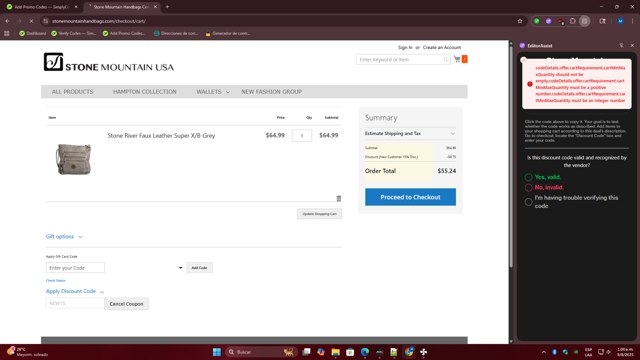The width and height of the screenshot is (640, 360).
Task: Open Task View on the taskbar
Action: (x=307, y=352)
